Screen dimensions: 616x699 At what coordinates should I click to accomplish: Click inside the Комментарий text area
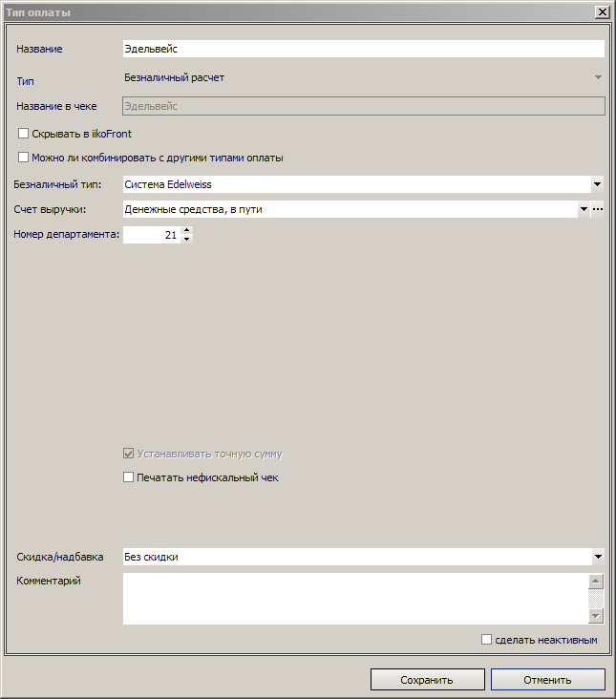355,599
